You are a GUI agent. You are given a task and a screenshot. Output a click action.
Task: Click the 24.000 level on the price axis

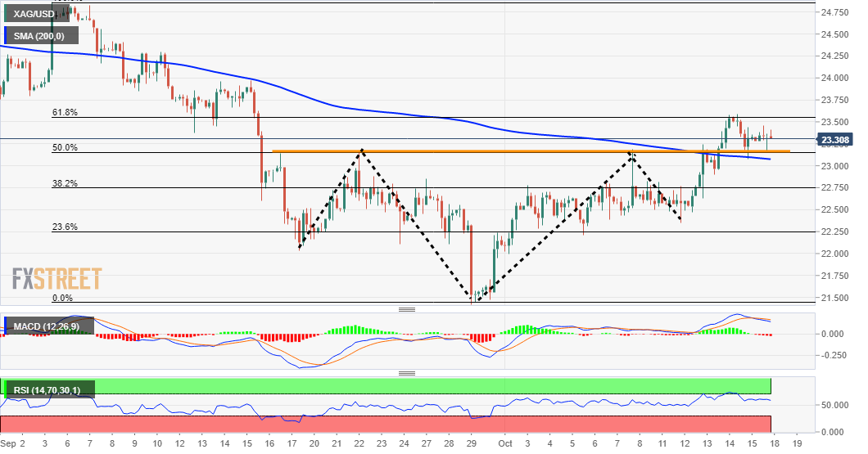point(835,78)
